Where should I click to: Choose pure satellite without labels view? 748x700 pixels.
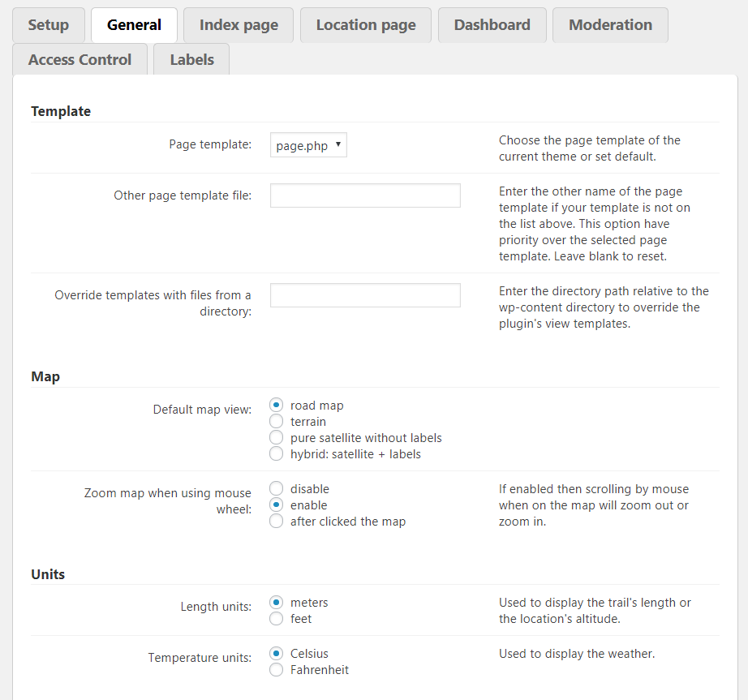coord(277,438)
